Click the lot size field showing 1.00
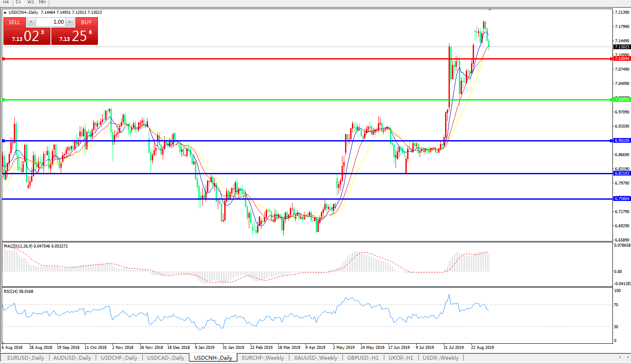Screen dimensions: 631x364 [51, 22]
